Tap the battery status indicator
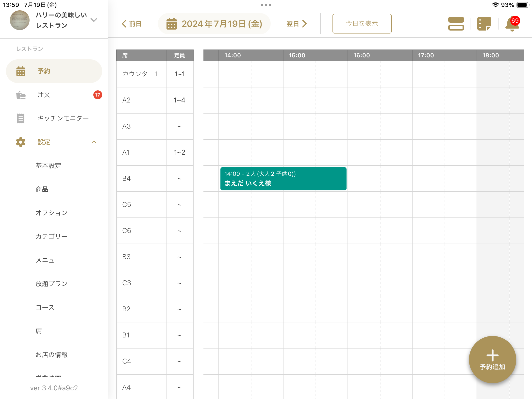This screenshot has height=399, width=532. (x=523, y=5)
